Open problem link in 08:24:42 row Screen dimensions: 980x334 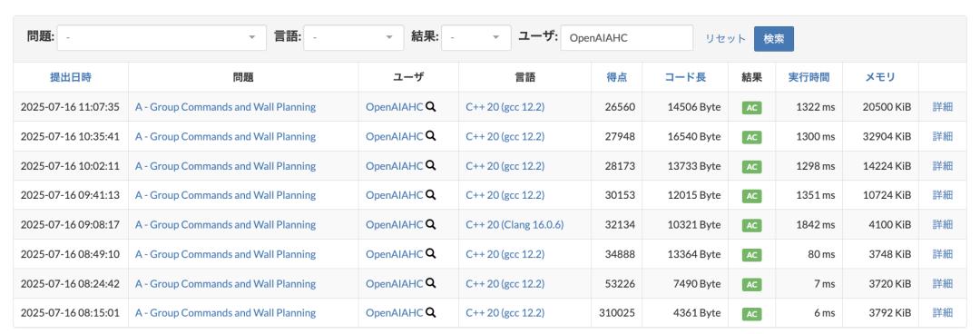coord(226,283)
